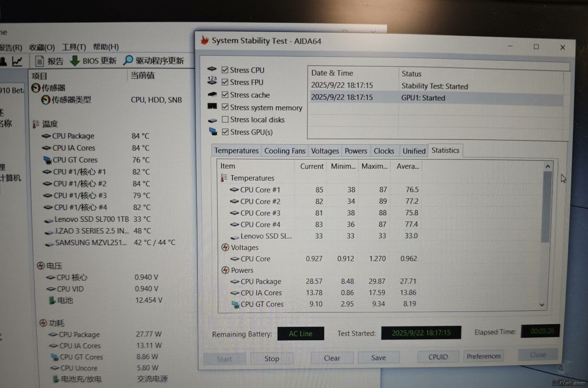Viewport: 588px width, 388px height.
Task: Uncheck the Stress CPU checkbox
Action: (225, 70)
